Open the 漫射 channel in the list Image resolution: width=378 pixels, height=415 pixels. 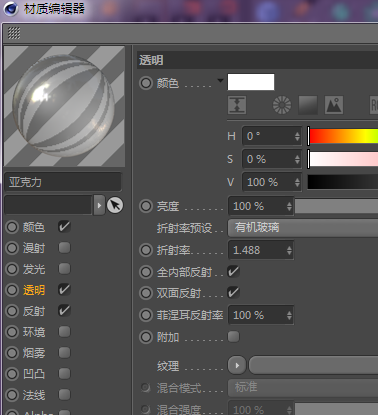tap(34, 248)
